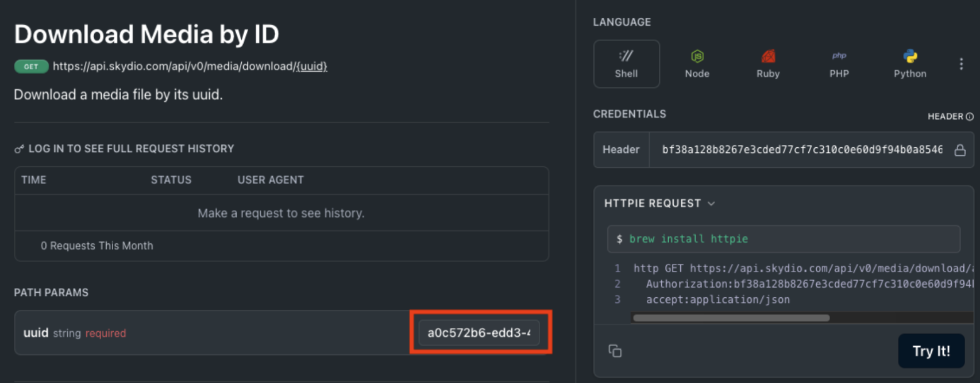This screenshot has width=980, height=383.
Task: Click 'Make a request to see history.' text
Action: (281, 213)
